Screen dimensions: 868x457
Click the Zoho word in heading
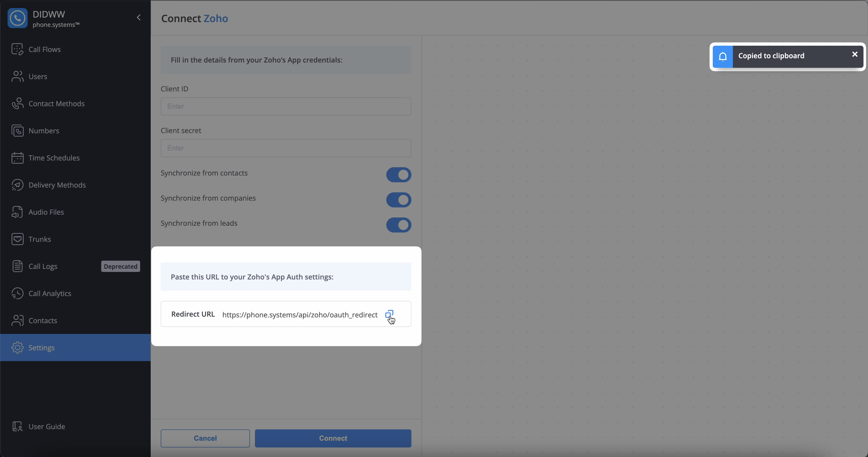(216, 18)
